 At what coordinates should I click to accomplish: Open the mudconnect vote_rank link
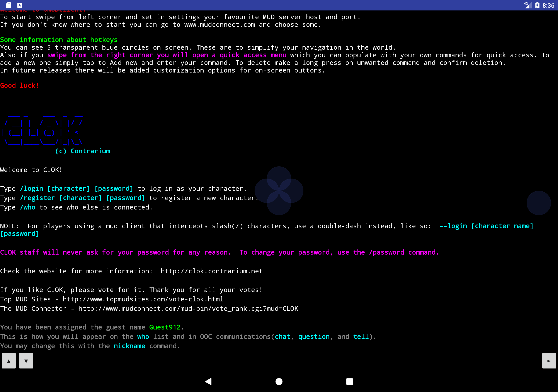pos(188,308)
